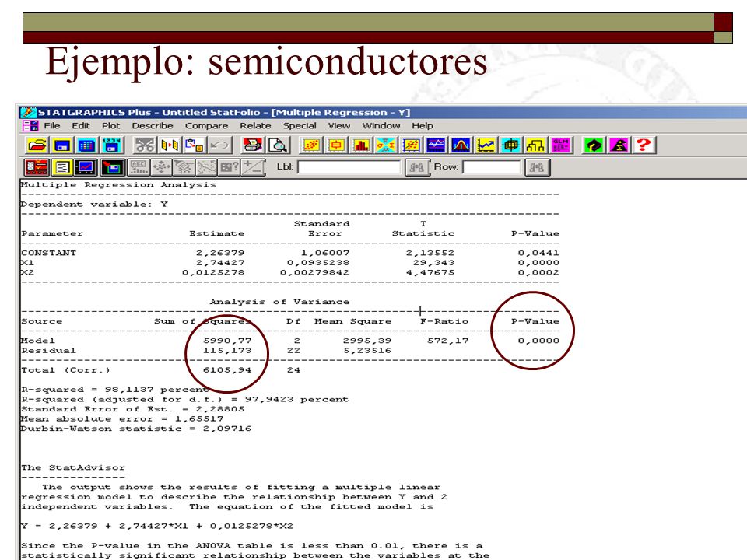Click the Total sum of squares 6105,94

[227, 370]
